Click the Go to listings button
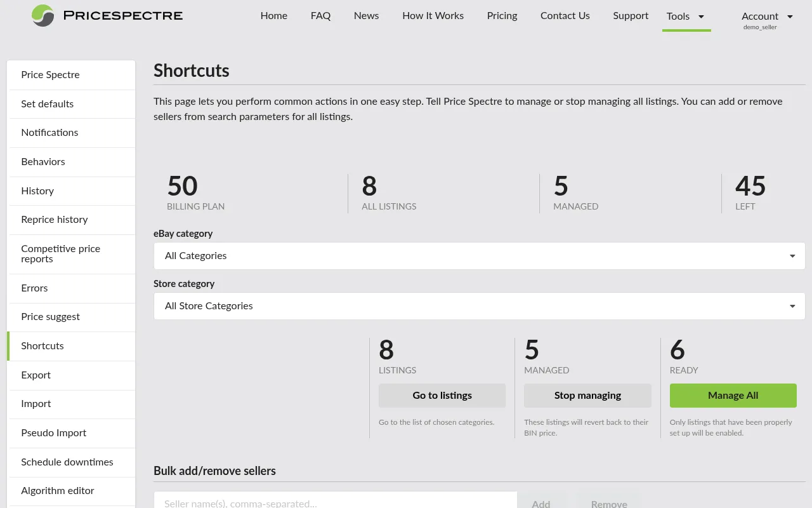Viewport: 812px width, 508px height. 442,395
